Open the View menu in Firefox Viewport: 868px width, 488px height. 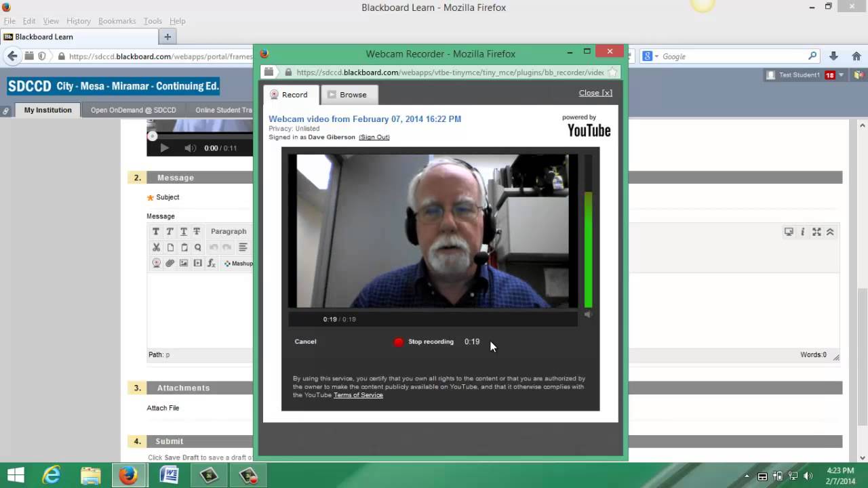pos(51,21)
